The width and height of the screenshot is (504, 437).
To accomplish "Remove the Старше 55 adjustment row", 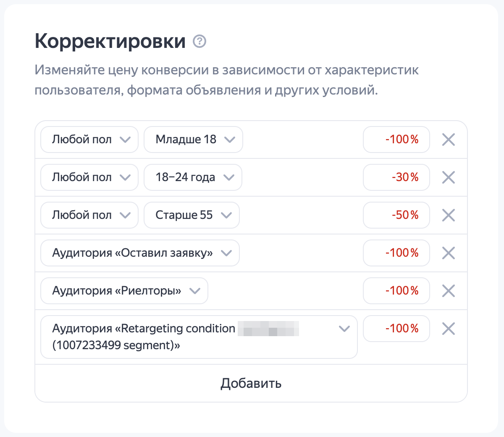I will coord(449,215).
